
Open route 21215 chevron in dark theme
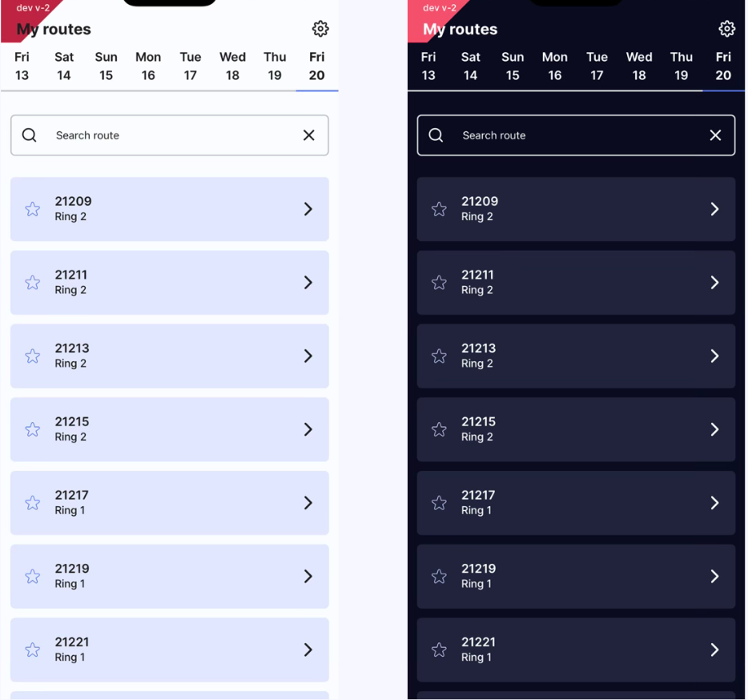[714, 429]
